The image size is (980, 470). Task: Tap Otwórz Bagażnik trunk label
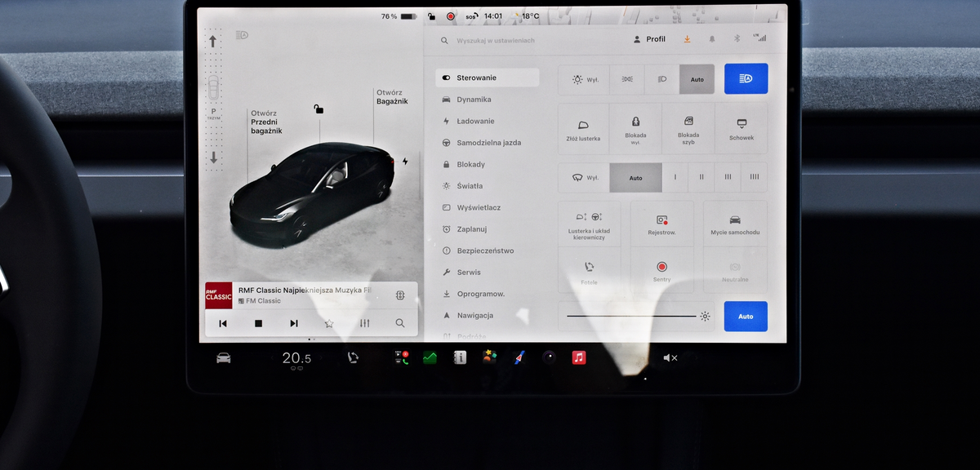(392, 97)
